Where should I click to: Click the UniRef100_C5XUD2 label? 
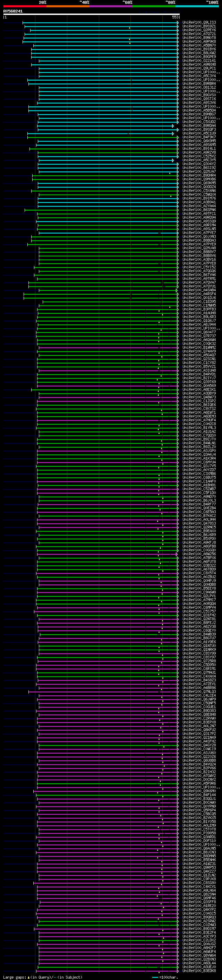(x=199, y=122)
